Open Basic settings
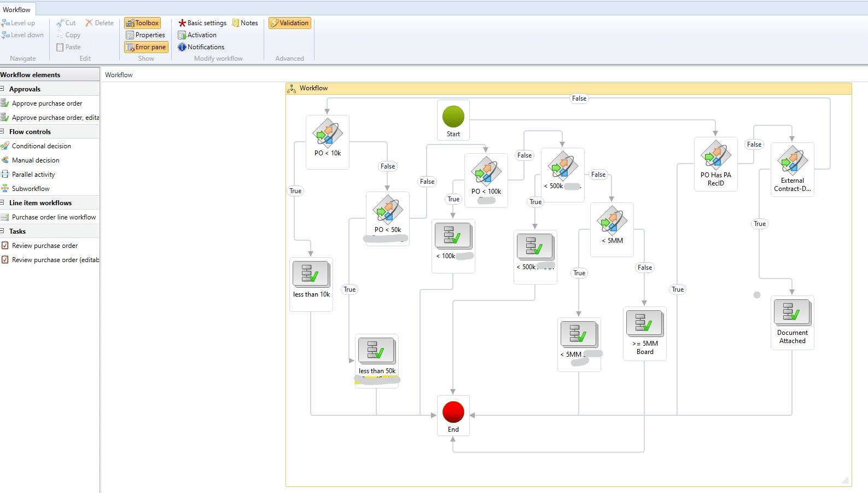The width and height of the screenshot is (868, 493). tap(202, 23)
